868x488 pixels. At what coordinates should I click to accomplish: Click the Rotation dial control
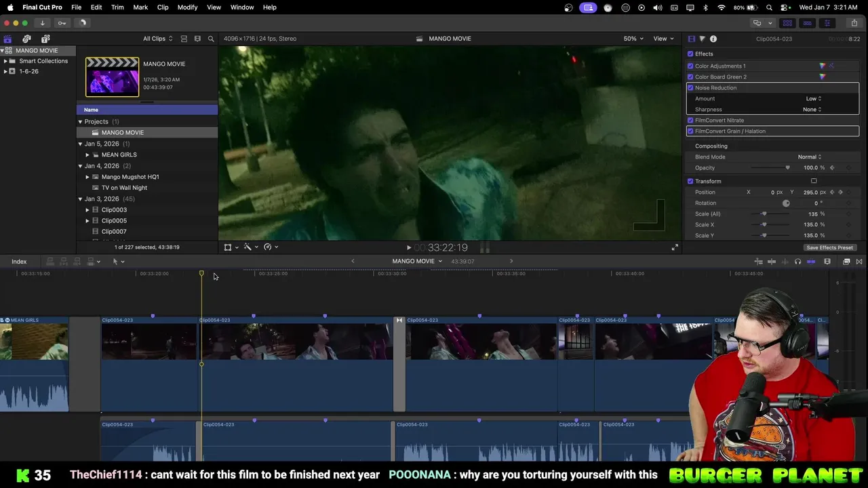(786, 203)
